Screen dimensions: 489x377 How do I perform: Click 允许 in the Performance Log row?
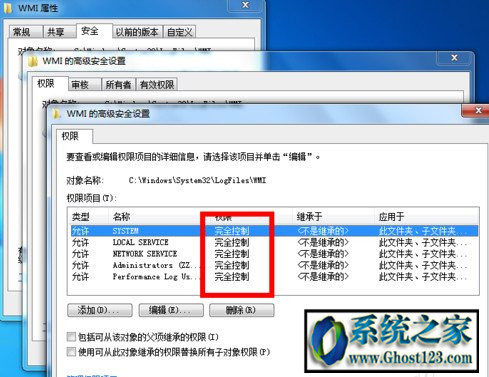(80, 277)
